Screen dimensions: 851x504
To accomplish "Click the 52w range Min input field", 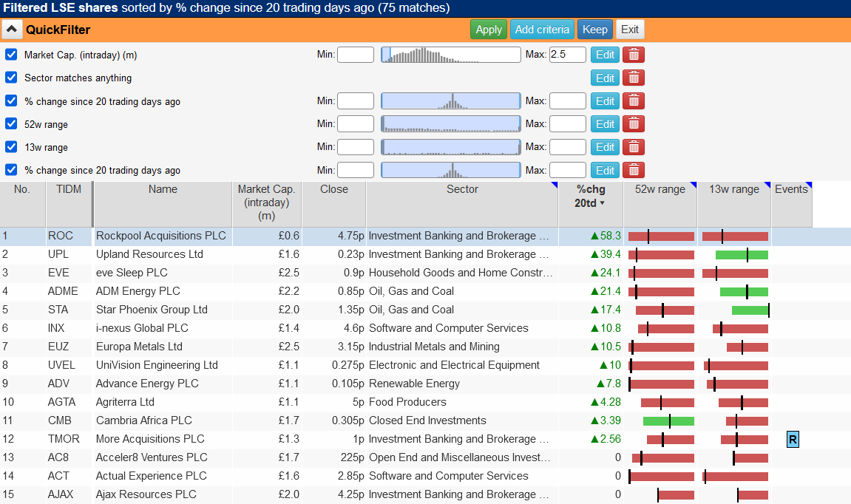I will [356, 124].
